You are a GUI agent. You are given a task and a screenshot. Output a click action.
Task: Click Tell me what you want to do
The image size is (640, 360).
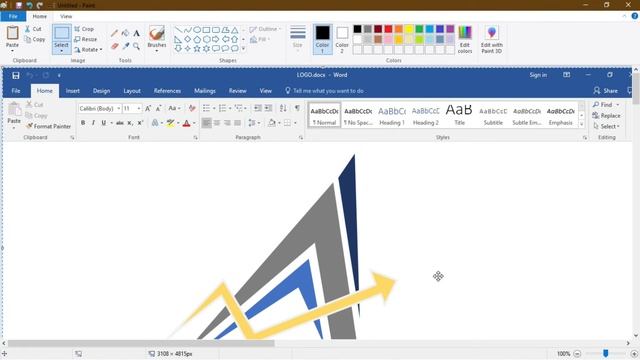pyautogui.click(x=324, y=91)
